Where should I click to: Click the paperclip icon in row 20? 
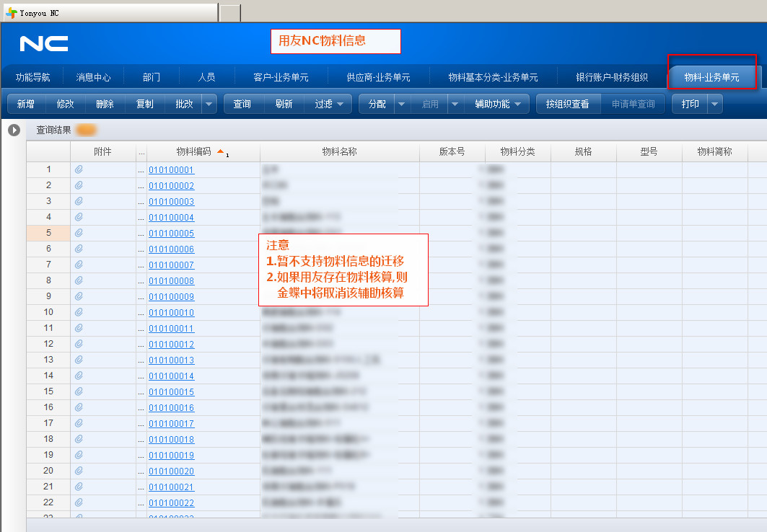(79, 471)
